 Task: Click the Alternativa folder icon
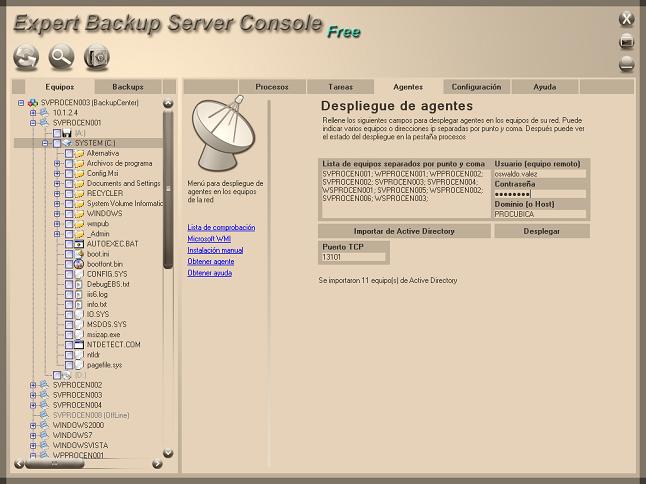[80, 153]
